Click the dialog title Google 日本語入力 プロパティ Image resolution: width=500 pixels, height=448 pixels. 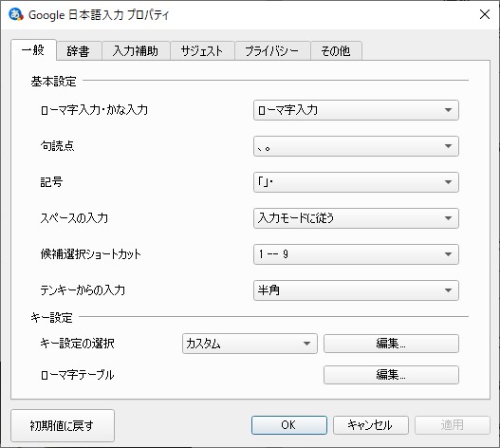click(x=99, y=15)
